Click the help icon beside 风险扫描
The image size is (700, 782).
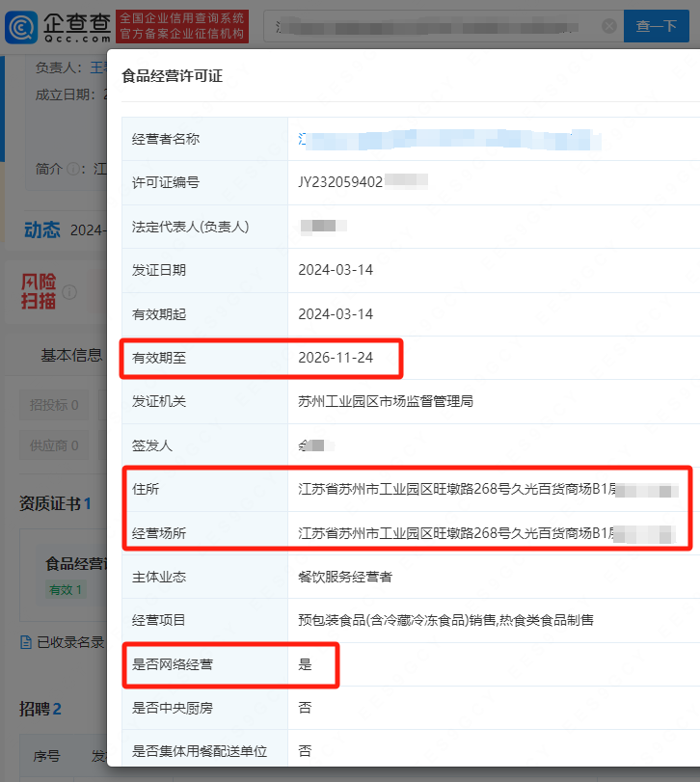pos(69,292)
